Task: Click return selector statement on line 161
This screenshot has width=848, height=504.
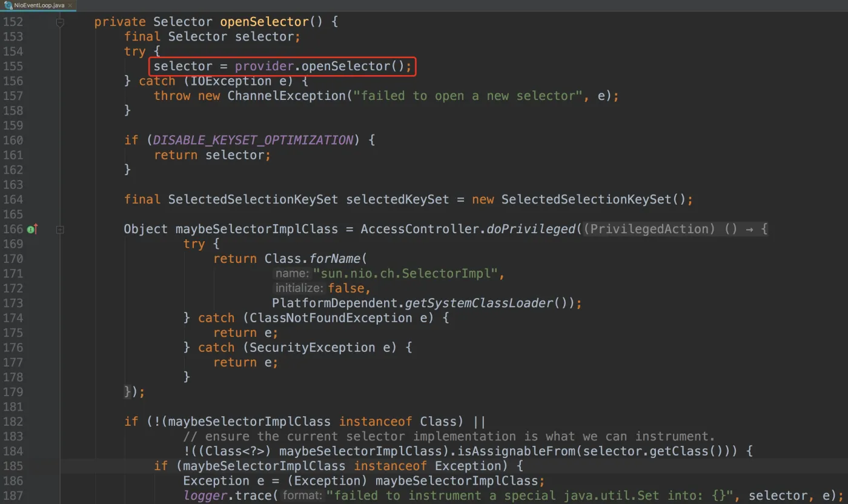Action: pyautogui.click(x=212, y=155)
